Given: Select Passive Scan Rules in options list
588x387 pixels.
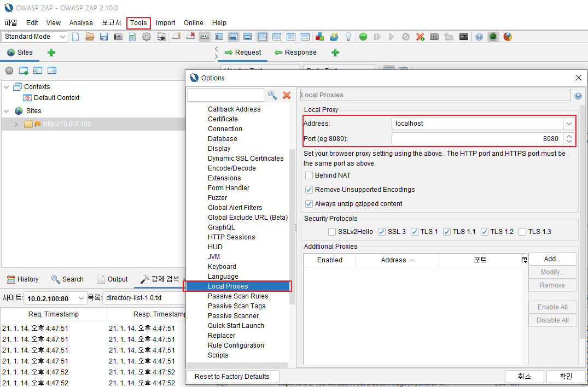Looking at the screenshot, I should (x=238, y=296).
